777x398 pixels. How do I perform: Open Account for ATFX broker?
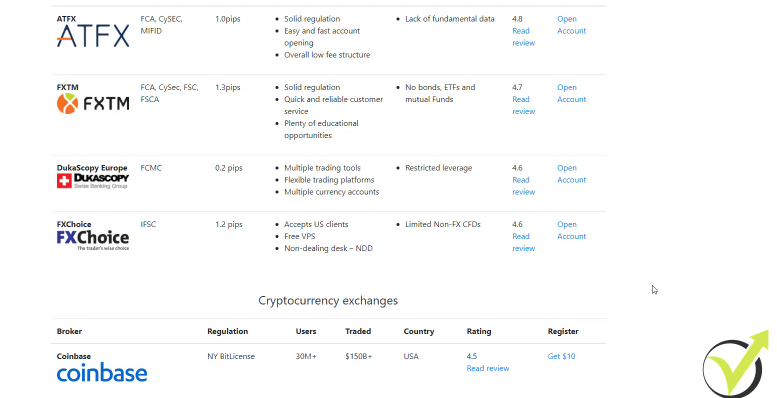571,25
